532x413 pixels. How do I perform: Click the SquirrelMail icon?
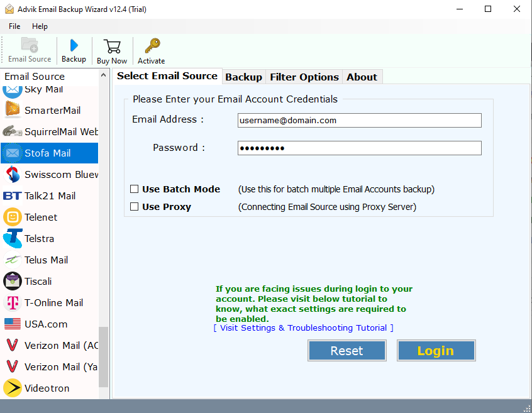13,131
